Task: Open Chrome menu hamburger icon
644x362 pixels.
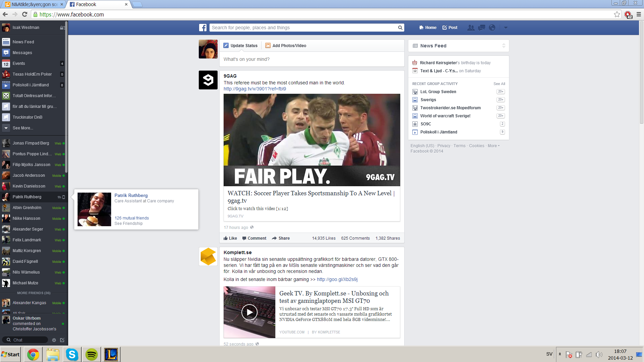Action: point(639,14)
